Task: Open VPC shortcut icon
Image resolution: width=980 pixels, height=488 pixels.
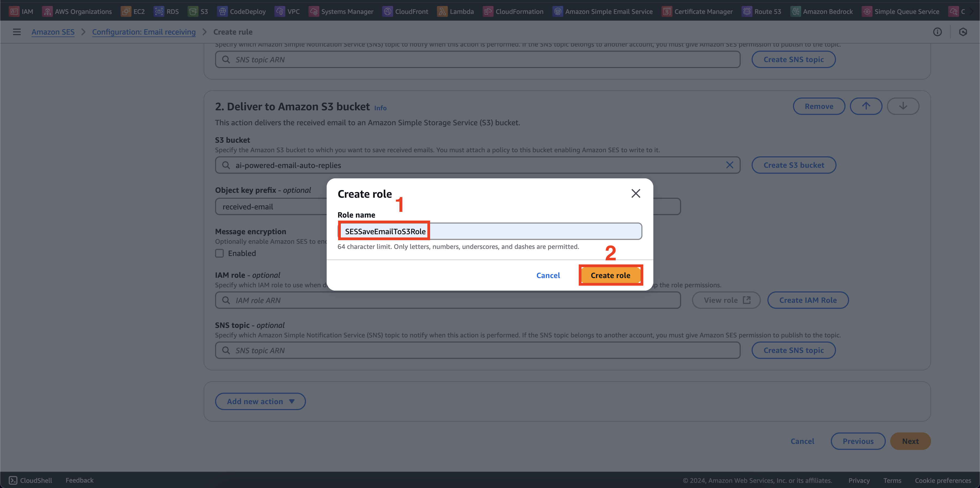Action: (280, 11)
